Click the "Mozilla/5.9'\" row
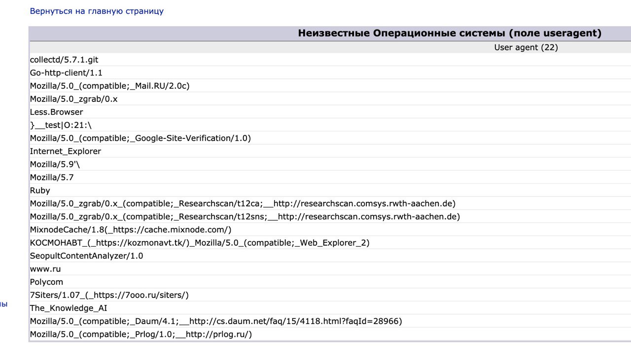The width and height of the screenshot is (631, 364). (330, 164)
